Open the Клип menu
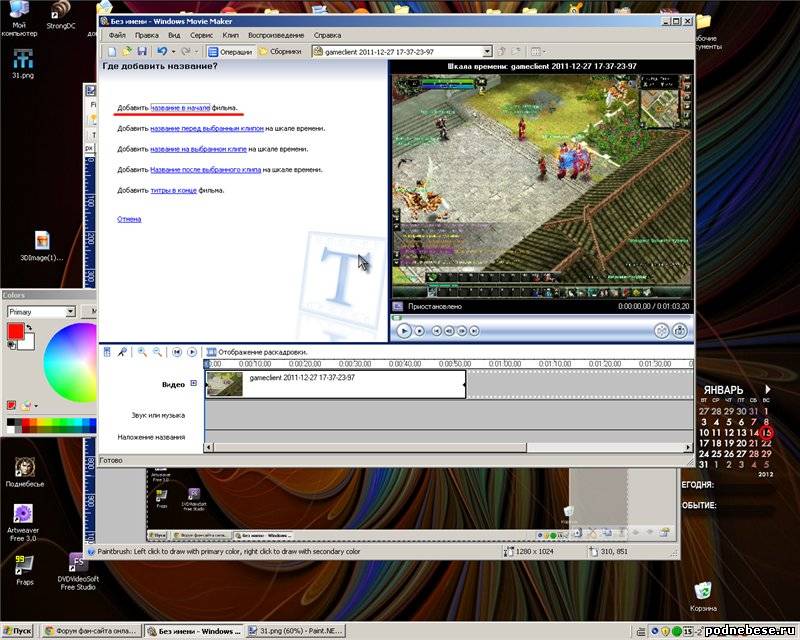 tap(231, 35)
